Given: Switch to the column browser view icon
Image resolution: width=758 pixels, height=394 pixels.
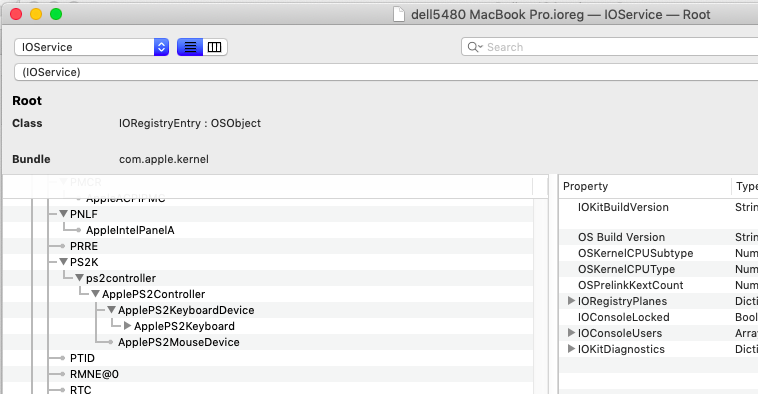Looking at the screenshot, I should (215, 47).
